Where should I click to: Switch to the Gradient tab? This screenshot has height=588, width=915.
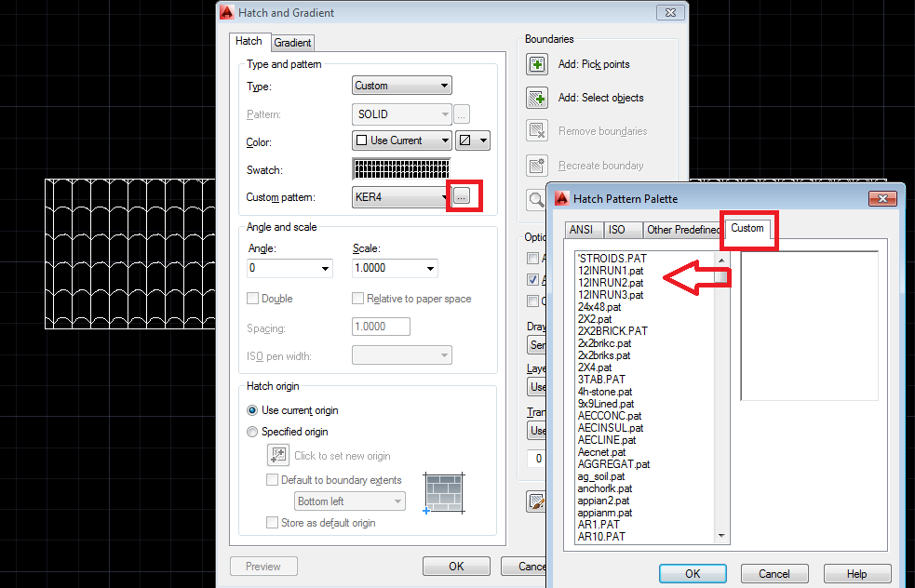click(292, 42)
